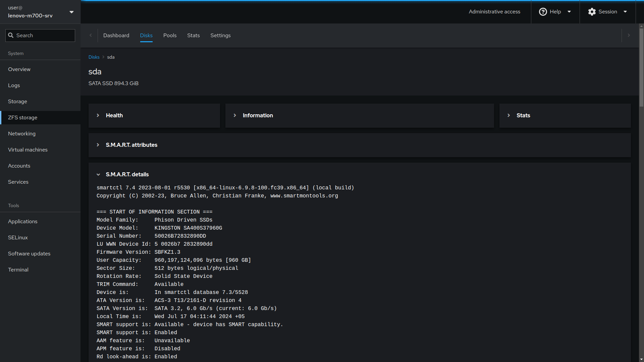
Task: Collapse the S.M.A.R.T. details section
Action: point(98,174)
